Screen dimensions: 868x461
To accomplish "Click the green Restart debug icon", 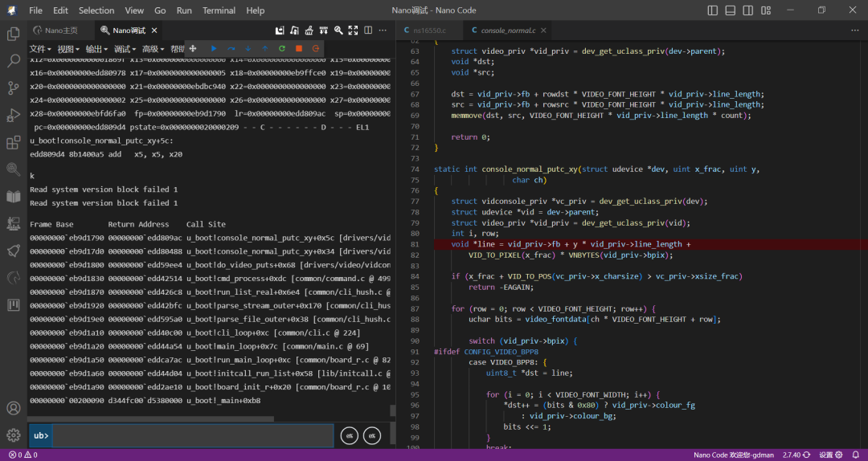I will [x=282, y=49].
